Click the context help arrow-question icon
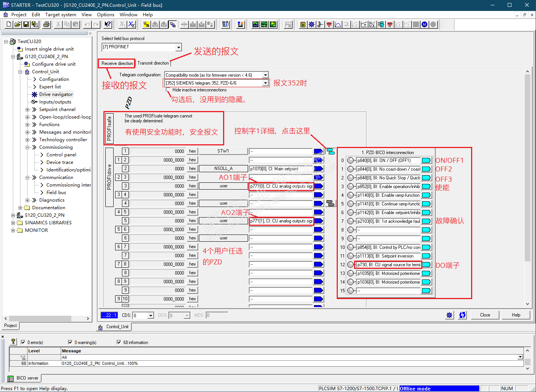The height and width of the screenshot is (392, 536). (108, 25)
